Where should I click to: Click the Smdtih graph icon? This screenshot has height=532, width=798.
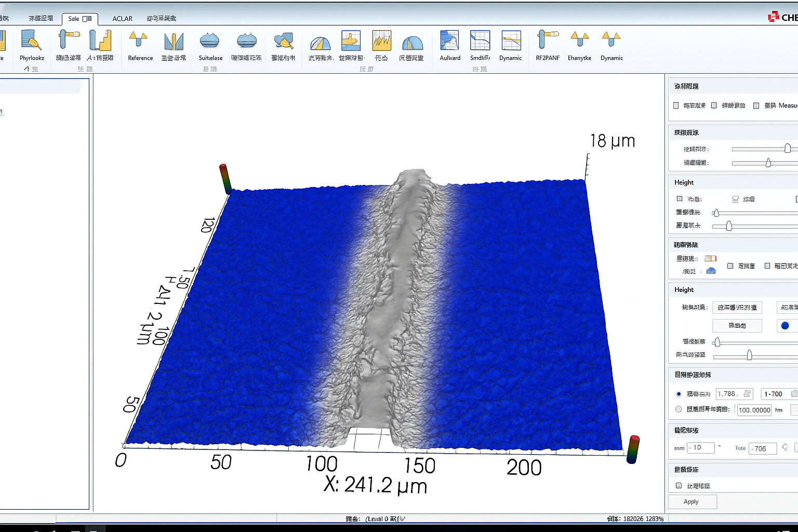tap(480, 41)
